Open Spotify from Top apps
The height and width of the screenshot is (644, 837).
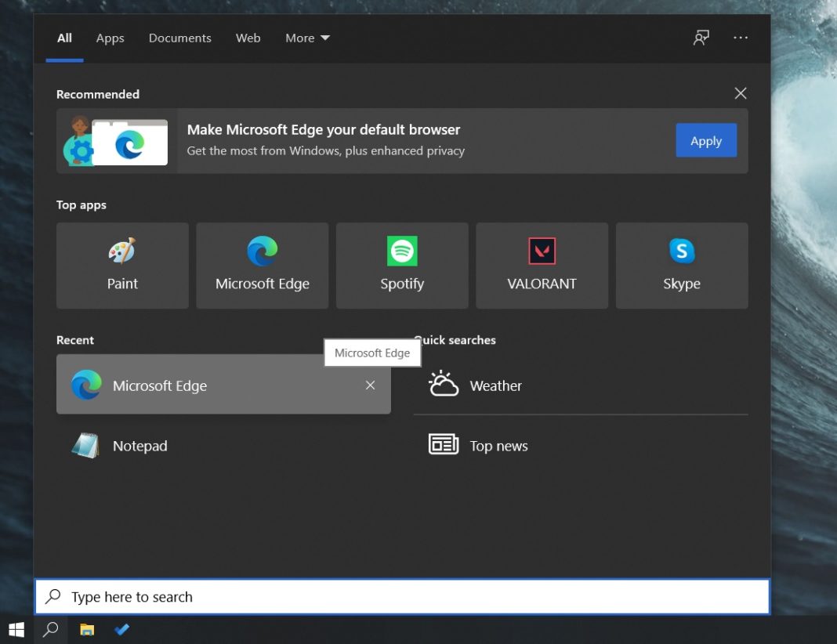pyautogui.click(x=401, y=265)
